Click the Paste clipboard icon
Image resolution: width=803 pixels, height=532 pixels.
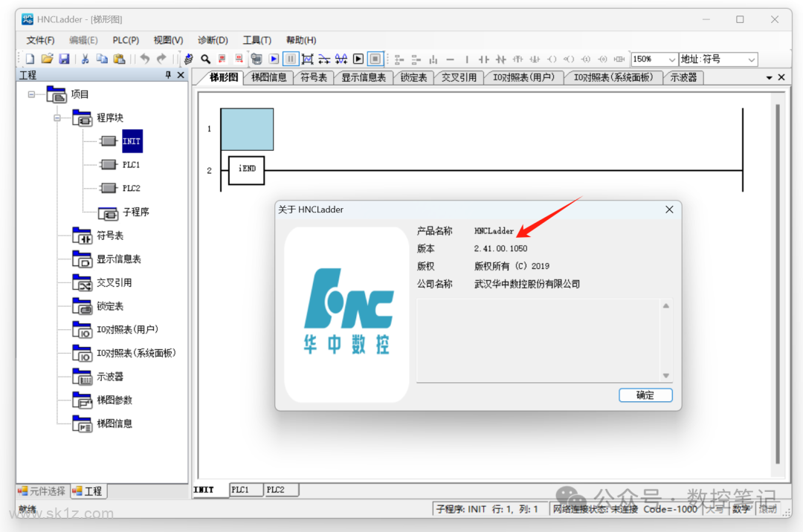(x=119, y=59)
